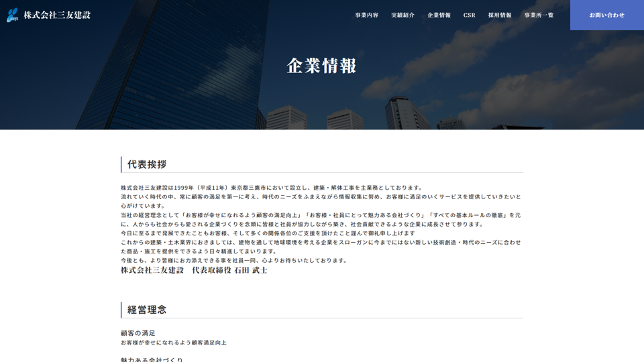Click the 顧客の満足 subheading
The image size is (644, 362).
click(138, 333)
